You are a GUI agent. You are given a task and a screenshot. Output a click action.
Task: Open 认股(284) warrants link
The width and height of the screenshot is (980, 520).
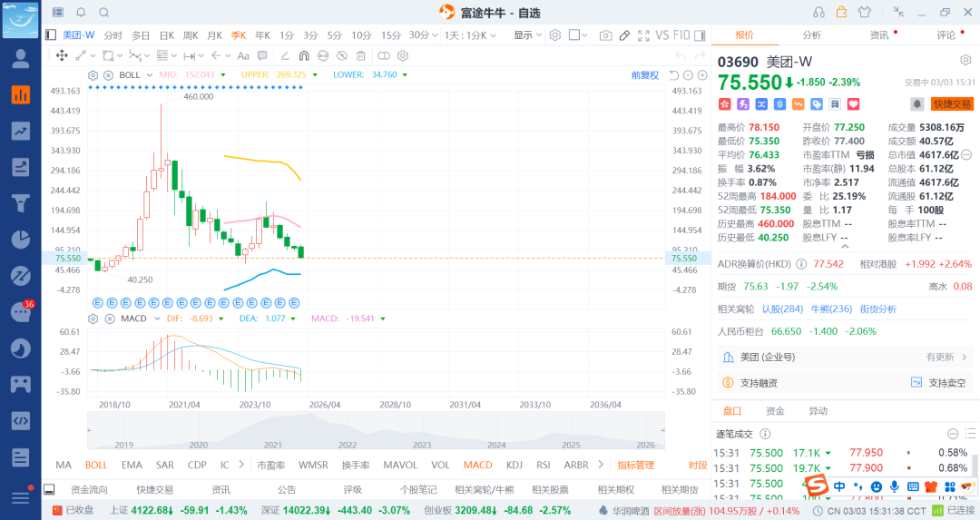[x=782, y=309]
